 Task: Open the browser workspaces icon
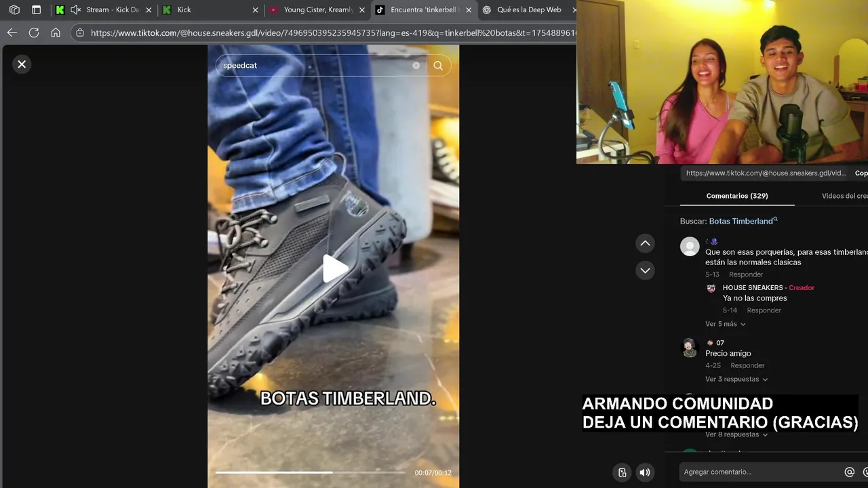14,10
